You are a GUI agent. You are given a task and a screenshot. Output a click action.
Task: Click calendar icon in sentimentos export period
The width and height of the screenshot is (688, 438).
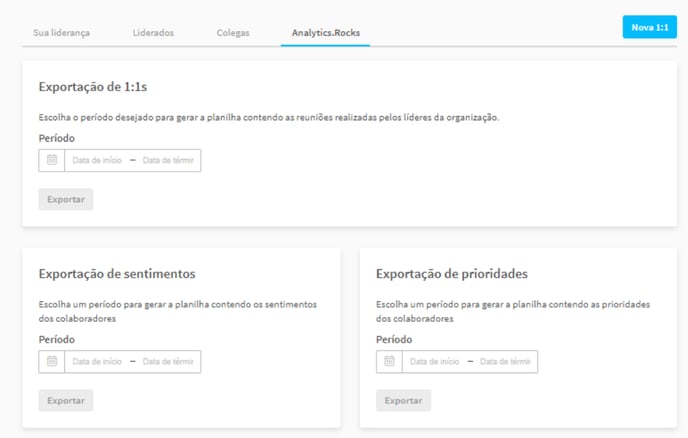52,361
